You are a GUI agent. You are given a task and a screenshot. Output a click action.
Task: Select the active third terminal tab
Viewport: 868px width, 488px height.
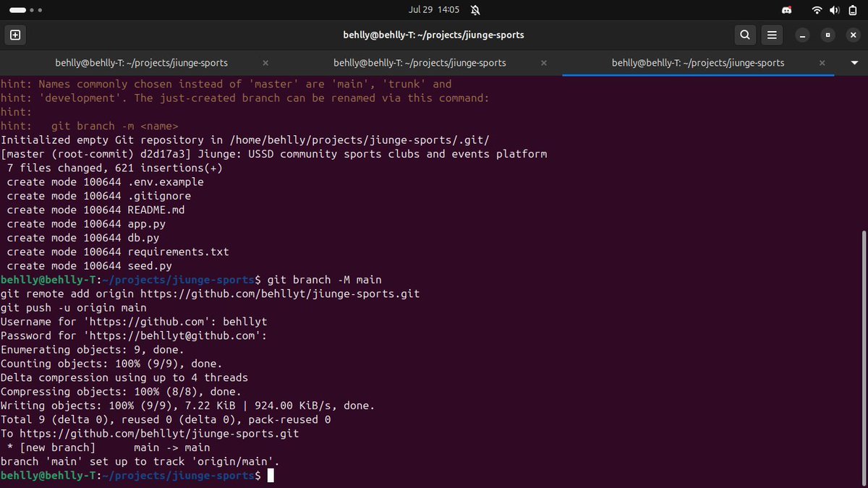698,63
